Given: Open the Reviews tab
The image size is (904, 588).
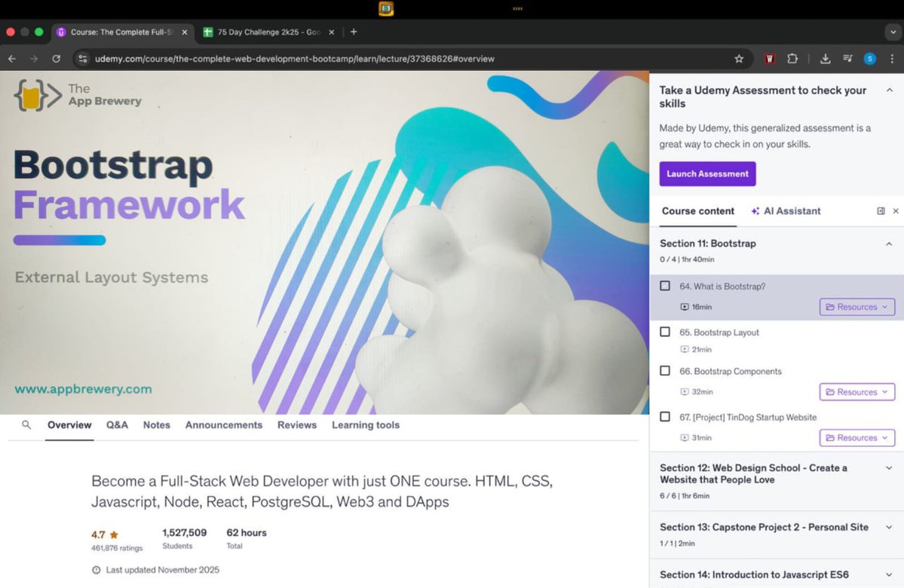Looking at the screenshot, I should (x=297, y=425).
